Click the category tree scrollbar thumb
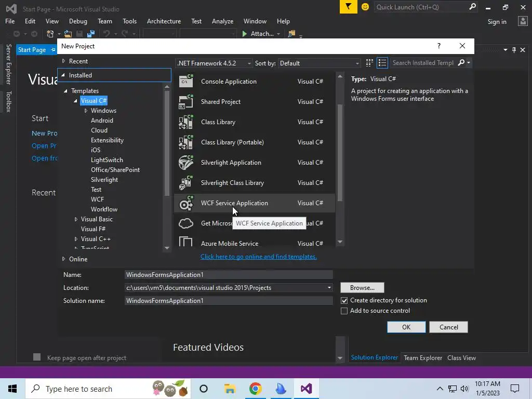 [x=167, y=143]
